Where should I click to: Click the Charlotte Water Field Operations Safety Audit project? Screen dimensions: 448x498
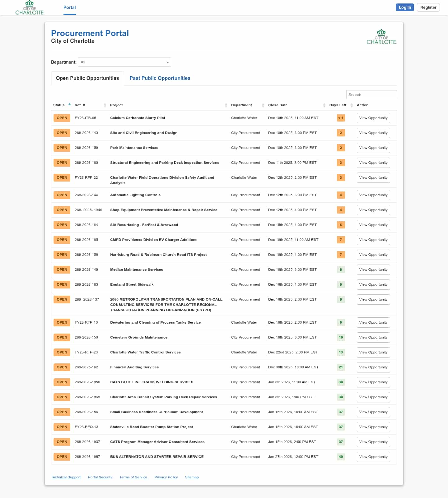click(162, 180)
